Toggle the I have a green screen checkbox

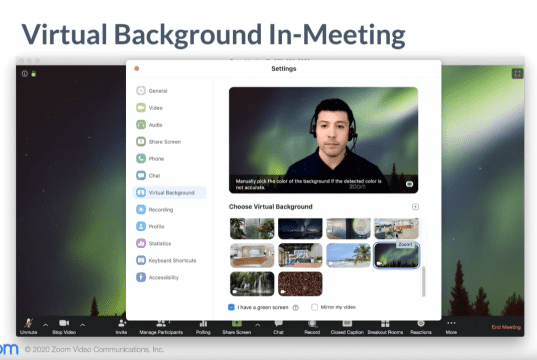231,307
